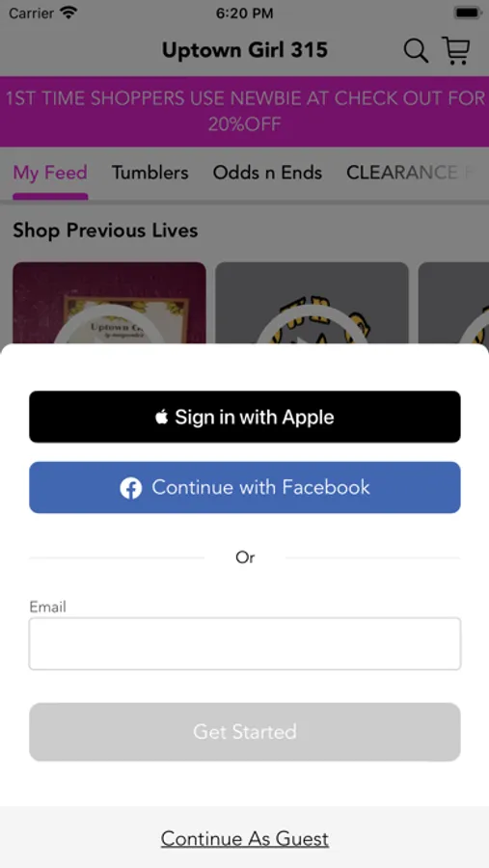Open search with the magnifying glass icon
The image size is (489, 868).
416,51
